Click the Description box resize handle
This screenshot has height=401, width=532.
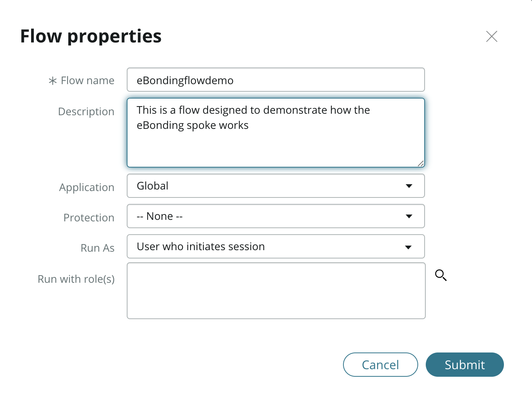[420, 163]
